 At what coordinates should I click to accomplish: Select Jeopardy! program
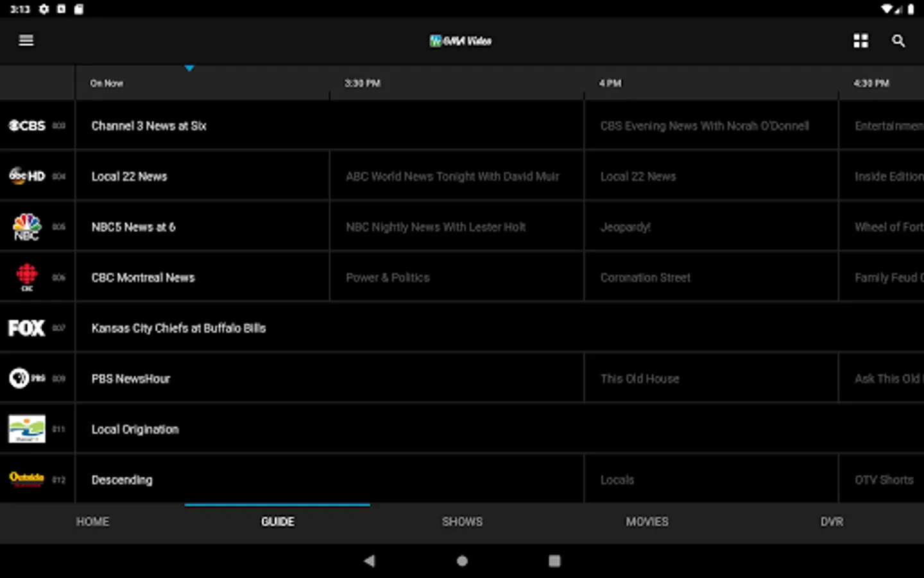click(711, 227)
